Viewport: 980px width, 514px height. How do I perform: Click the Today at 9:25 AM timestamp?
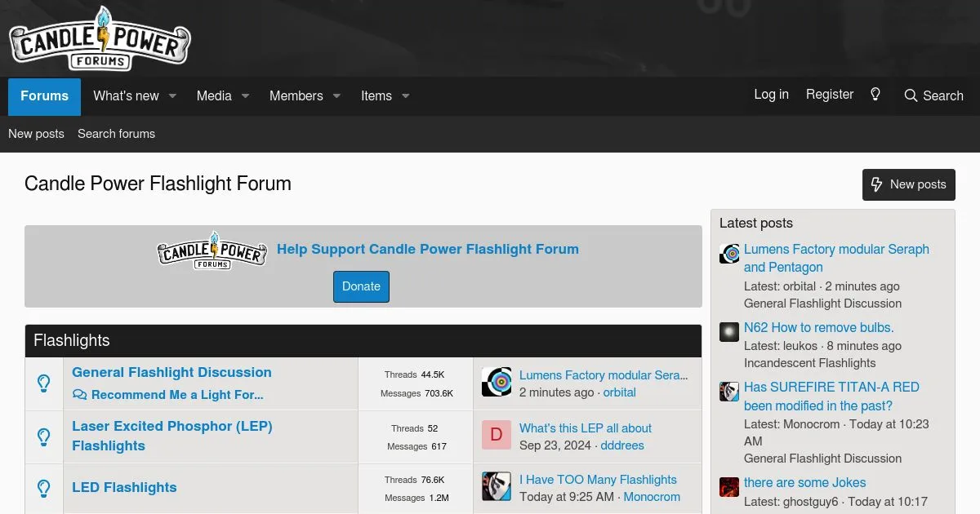567,497
